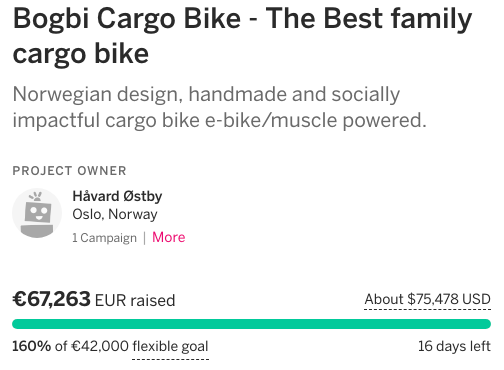
Task: Click the €67,263 EUR raised amount
Action: (94, 299)
